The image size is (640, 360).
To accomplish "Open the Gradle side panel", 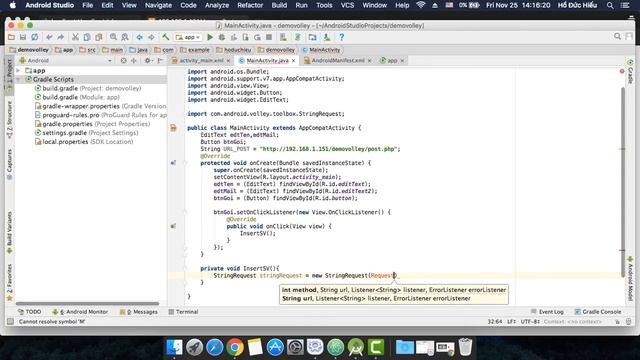I will point(630,71).
